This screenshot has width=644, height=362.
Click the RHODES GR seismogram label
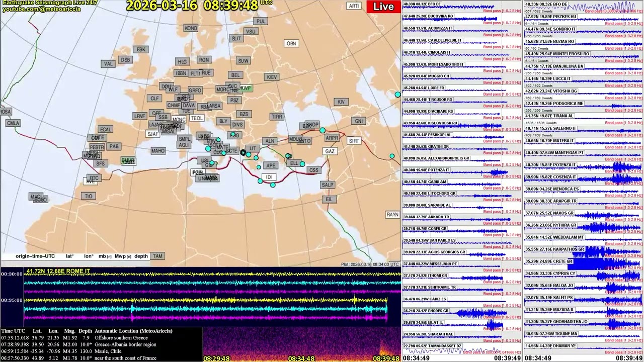click(x=429, y=311)
